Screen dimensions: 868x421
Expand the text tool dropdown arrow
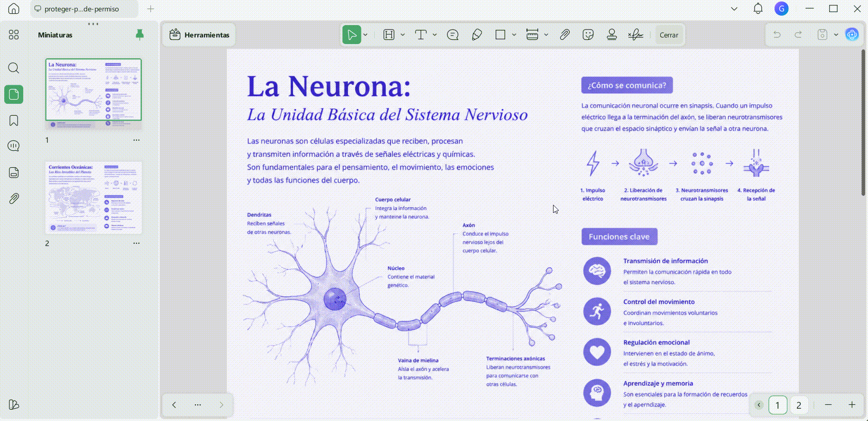click(x=434, y=35)
